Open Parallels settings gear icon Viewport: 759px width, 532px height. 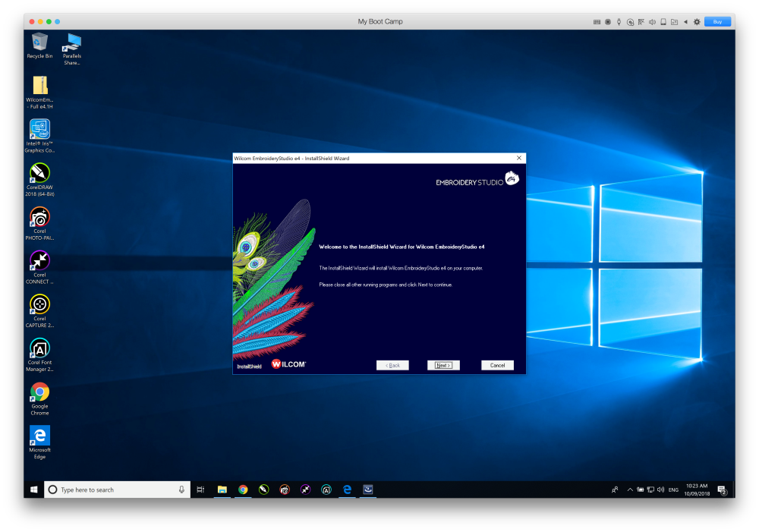(697, 21)
